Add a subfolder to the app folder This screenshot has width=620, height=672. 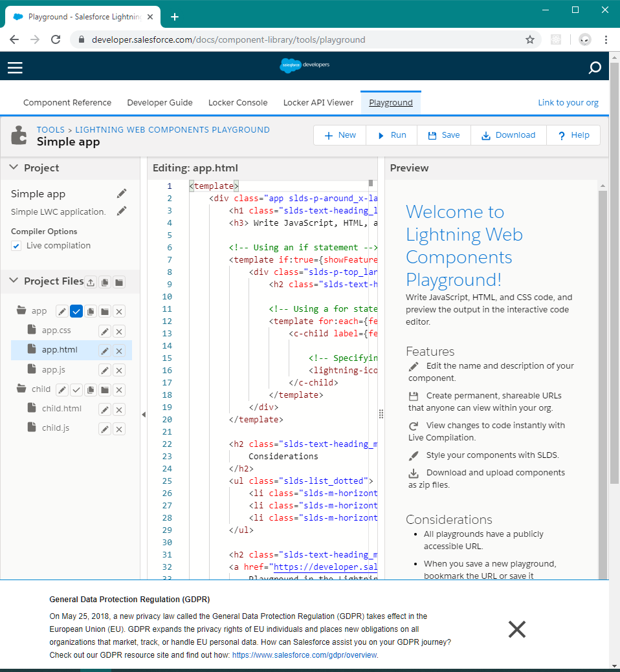(x=105, y=312)
